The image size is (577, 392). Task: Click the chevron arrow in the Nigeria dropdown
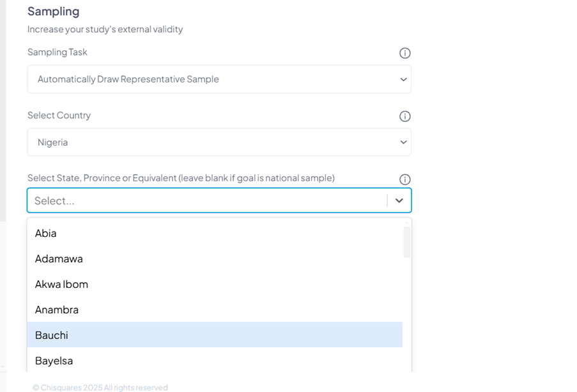(x=403, y=142)
